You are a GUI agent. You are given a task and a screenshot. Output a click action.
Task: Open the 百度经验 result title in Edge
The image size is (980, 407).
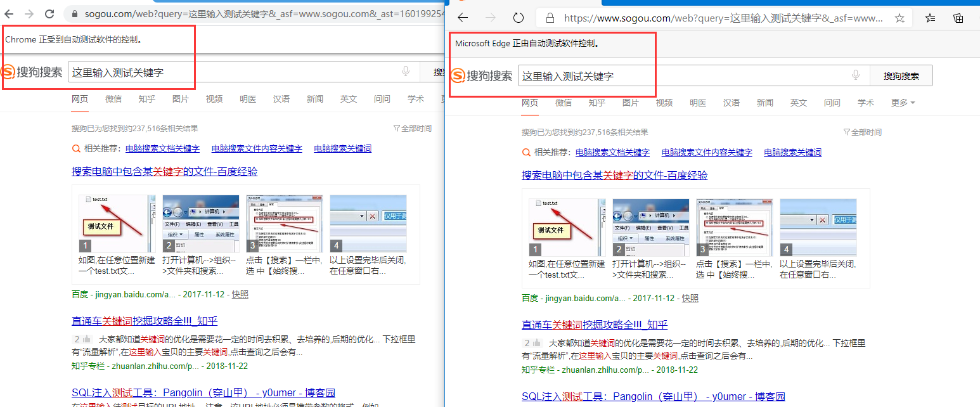[615, 176]
